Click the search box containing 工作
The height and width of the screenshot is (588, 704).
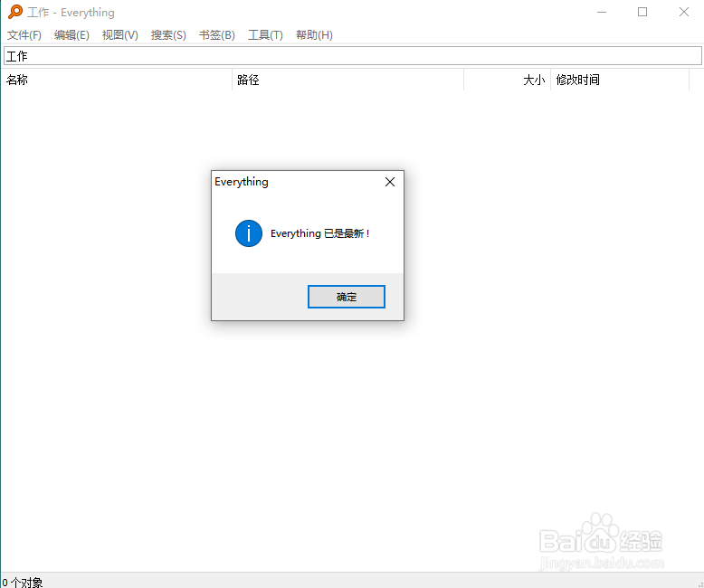[352, 56]
